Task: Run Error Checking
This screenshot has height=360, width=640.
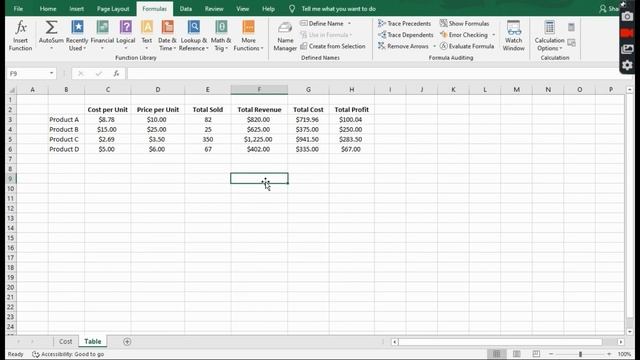Action: pos(464,35)
